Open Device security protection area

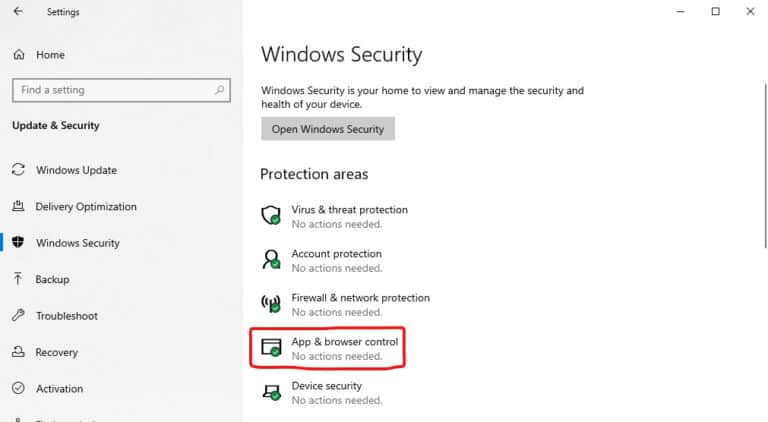point(323,393)
